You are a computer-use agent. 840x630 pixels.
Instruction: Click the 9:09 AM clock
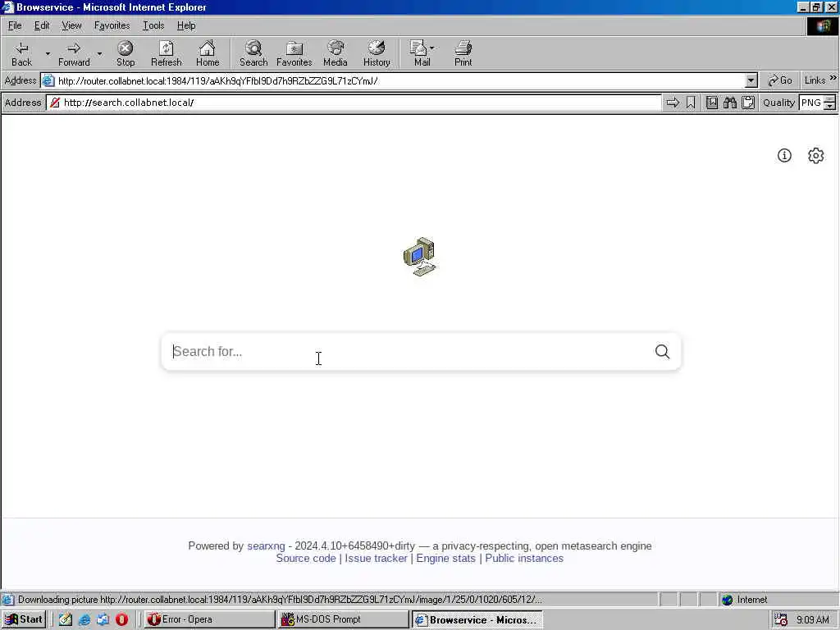coord(813,620)
